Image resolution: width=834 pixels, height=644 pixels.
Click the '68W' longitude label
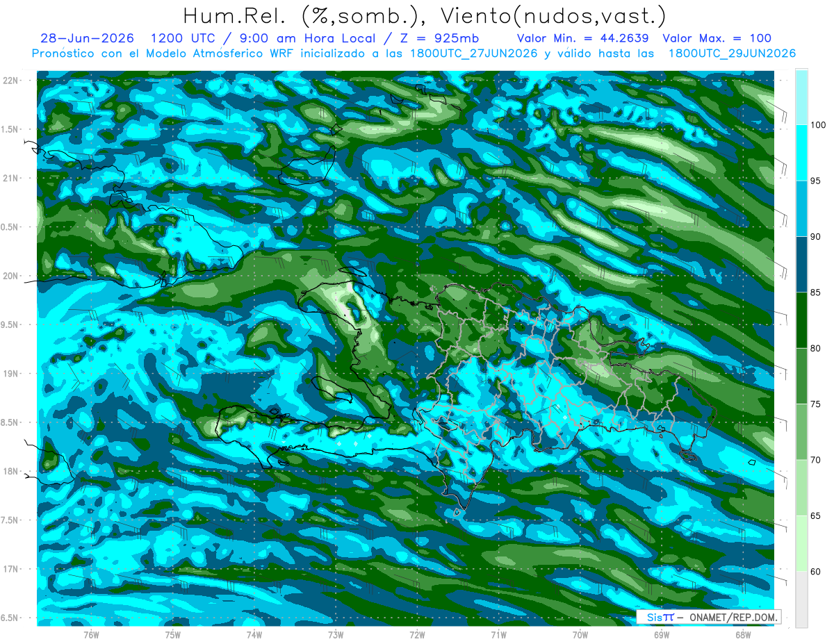[x=743, y=635]
